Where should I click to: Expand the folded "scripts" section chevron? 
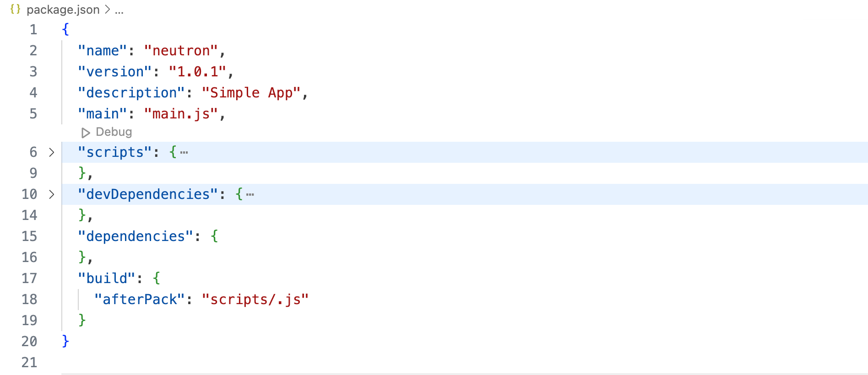click(x=52, y=152)
